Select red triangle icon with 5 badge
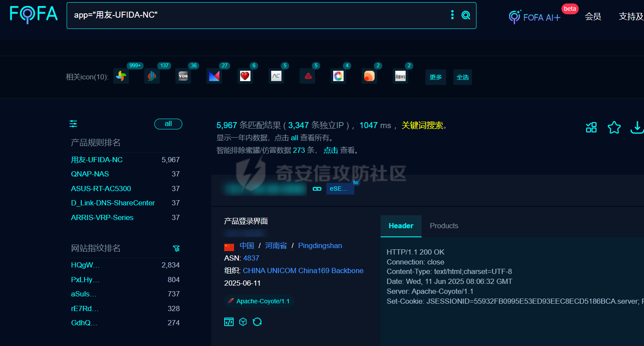The height and width of the screenshot is (346, 644). (x=307, y=76)
